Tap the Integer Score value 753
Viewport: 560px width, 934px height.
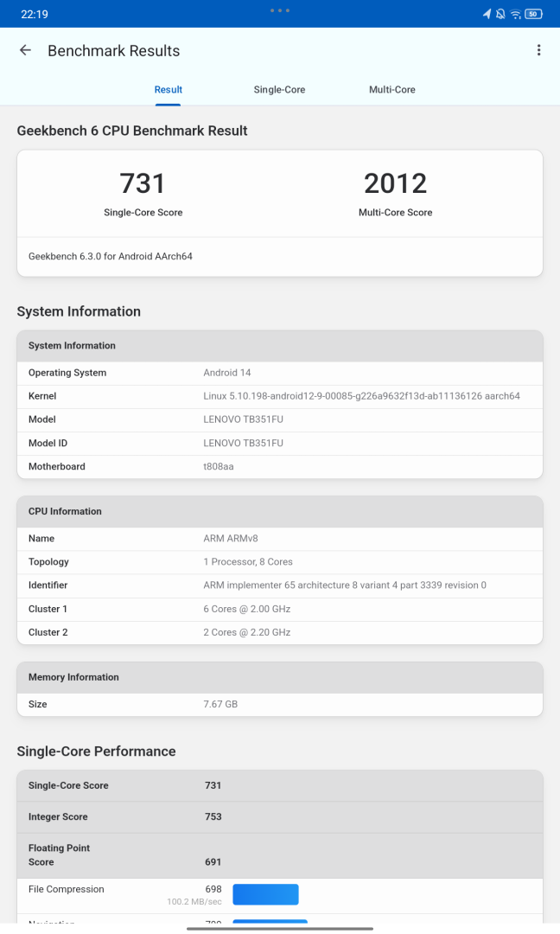pyautogui.click(x=213, y=816)
